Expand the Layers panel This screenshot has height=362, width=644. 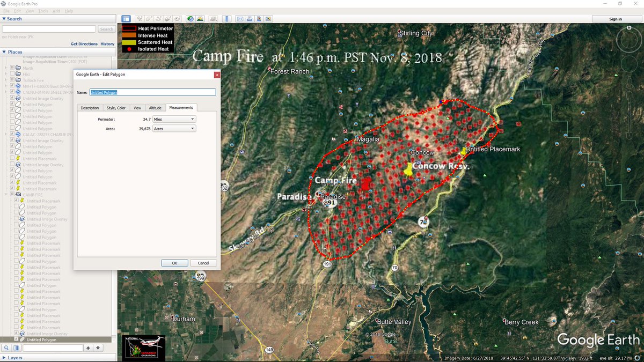click(4, 357)
